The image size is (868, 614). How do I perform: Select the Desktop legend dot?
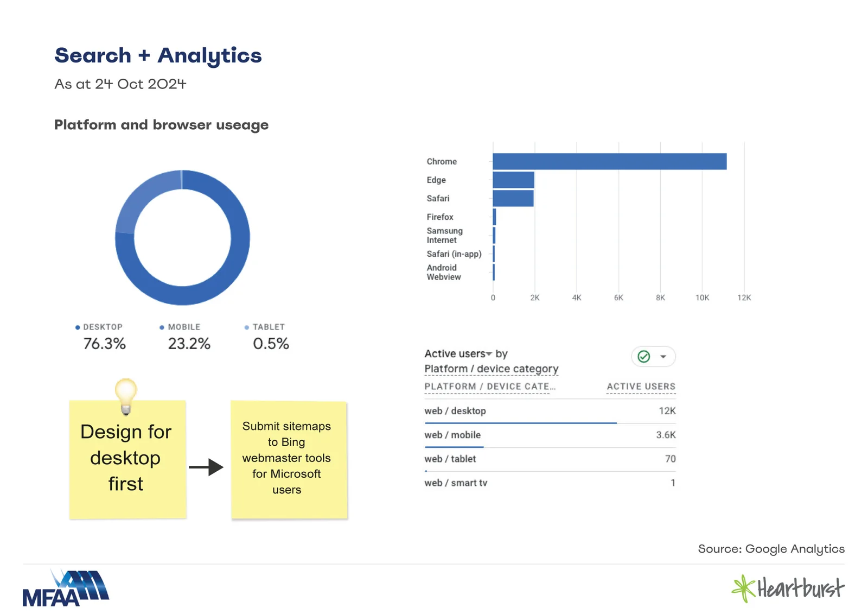[x=78, y=327]
